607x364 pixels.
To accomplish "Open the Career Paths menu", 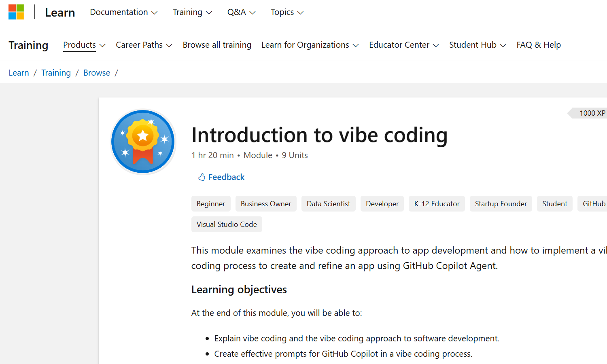I will pos(144,45).
